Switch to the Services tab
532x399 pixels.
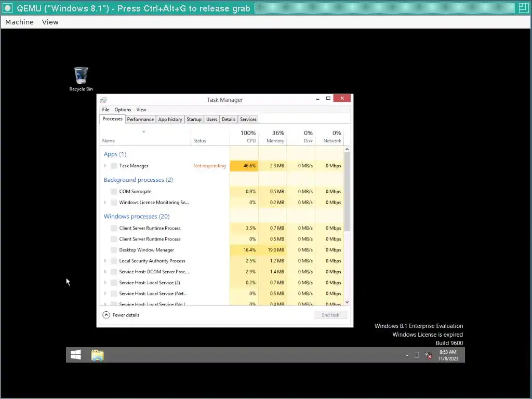click(248, 119)
